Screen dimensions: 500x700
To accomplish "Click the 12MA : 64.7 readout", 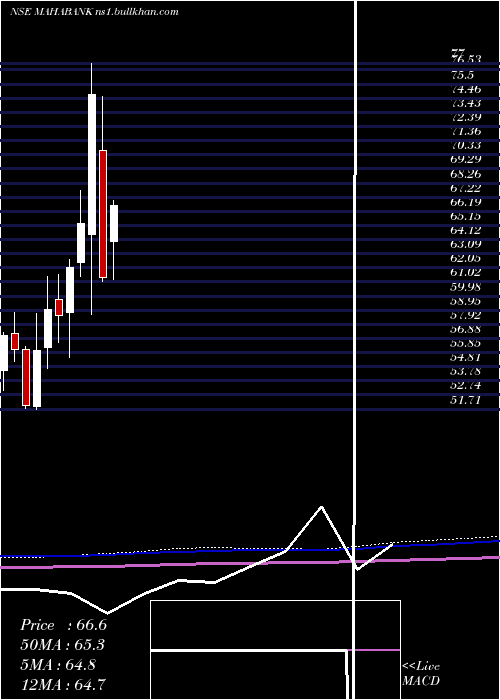I will point(63,684).
